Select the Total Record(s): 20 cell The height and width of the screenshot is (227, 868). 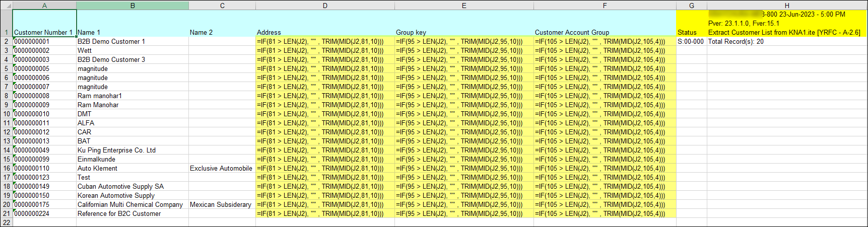point(787,41)
